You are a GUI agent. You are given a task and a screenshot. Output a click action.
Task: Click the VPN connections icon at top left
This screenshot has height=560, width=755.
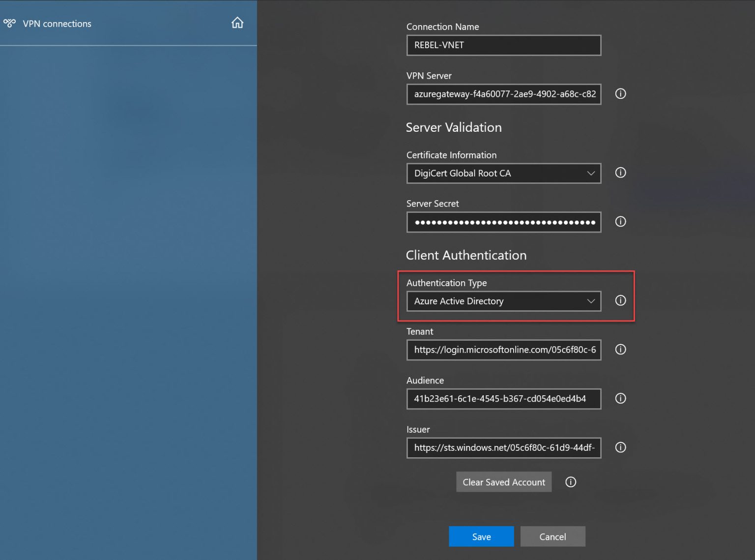[x=10, y=23]
